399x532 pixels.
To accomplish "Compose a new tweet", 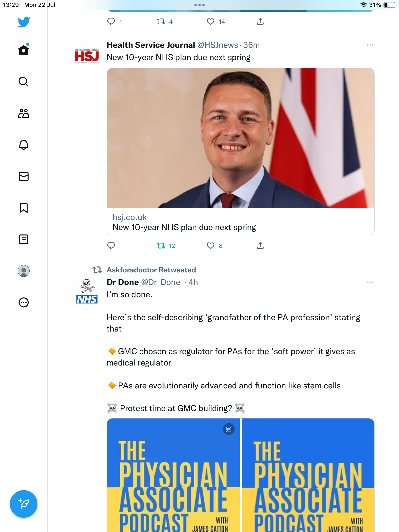I will 24,504.
